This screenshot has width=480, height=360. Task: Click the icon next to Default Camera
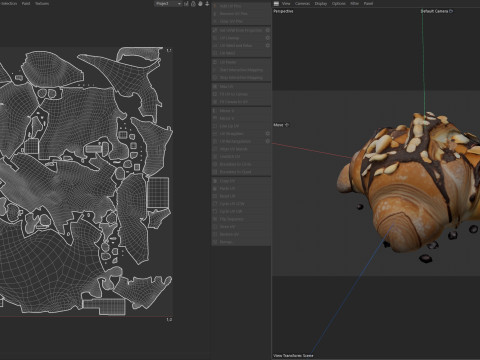pyautogui.click(x=451, y=11)
